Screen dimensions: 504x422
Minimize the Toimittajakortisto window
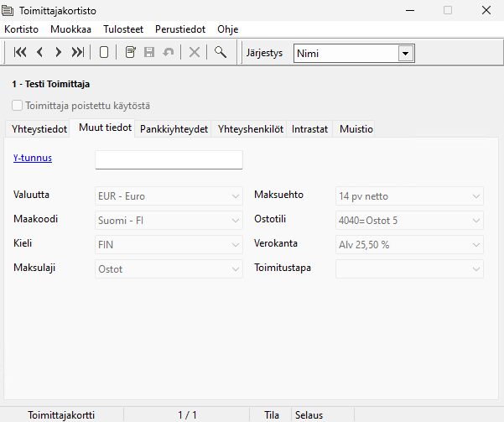click(x=410, y=10)
